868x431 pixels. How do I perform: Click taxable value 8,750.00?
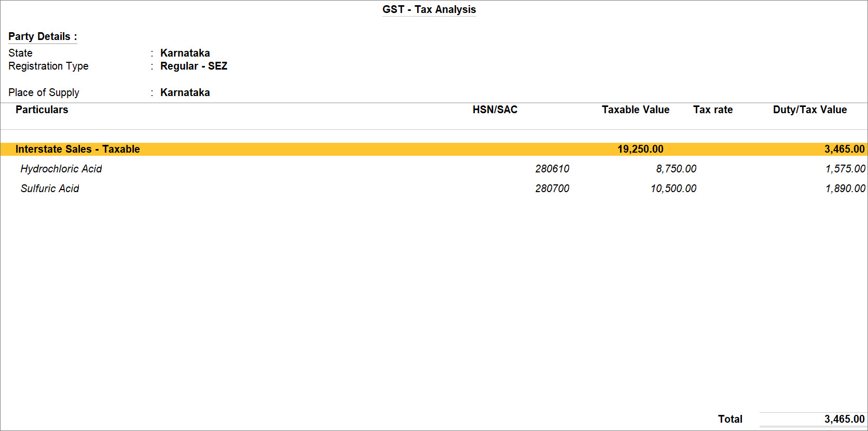click(x=676, y=169)
